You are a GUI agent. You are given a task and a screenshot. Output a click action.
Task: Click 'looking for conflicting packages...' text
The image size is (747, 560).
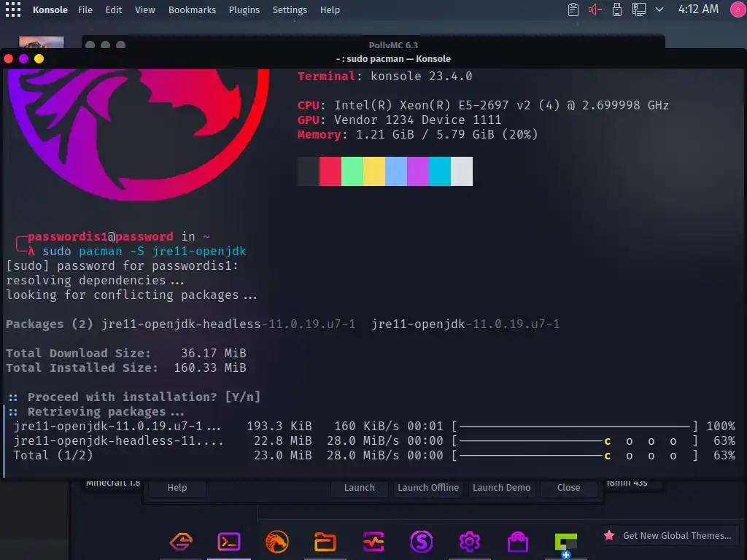click(131, 295)
